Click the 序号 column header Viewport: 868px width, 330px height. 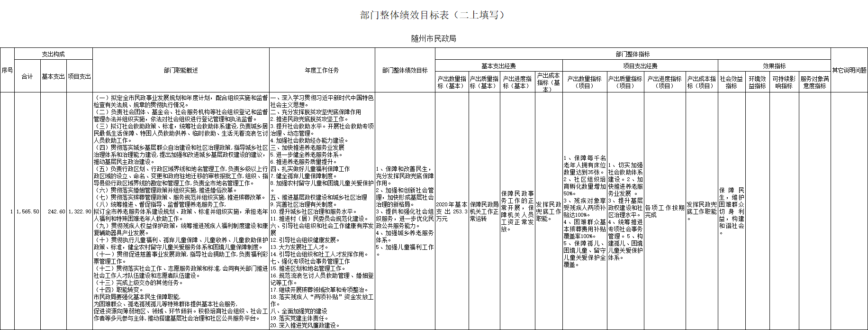pyautogui.click(x=7, y=70)
